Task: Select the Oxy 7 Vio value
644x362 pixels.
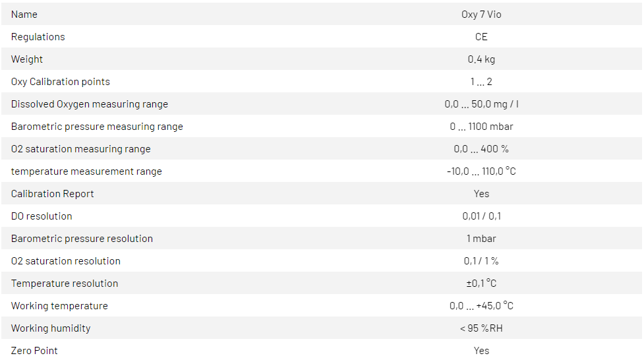Action: [x=481, y=15]
